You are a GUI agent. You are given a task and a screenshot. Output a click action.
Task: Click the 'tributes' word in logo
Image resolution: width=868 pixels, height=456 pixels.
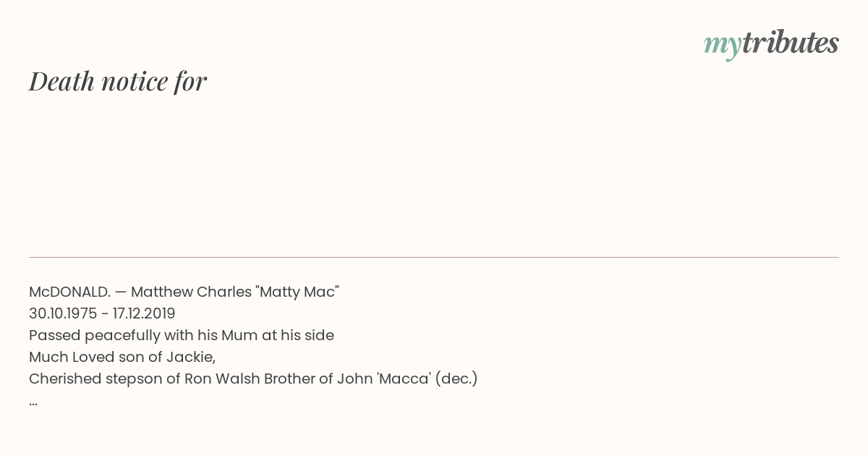coord(791,42)
